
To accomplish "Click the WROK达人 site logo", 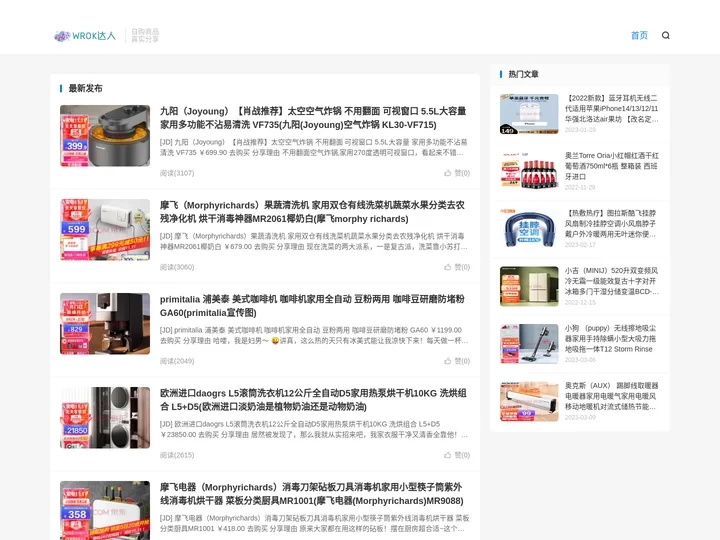I will pos(85,36).
